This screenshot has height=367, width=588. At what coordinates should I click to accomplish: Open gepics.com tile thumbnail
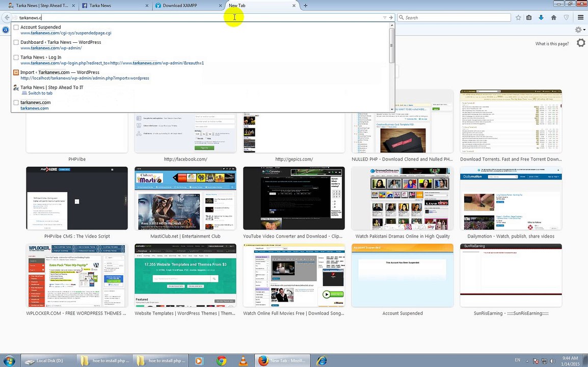(293, 132)
